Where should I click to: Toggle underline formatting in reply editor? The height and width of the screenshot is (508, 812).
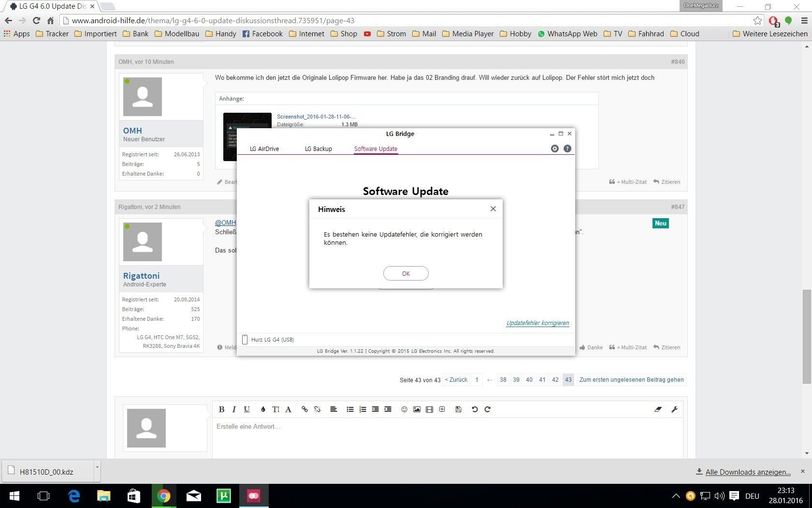tap(246, 409)
